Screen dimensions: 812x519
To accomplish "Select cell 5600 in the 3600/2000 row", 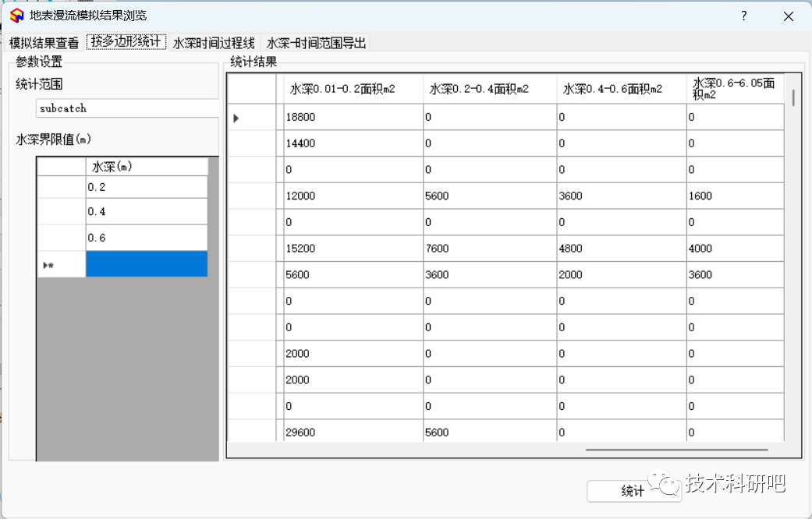I will [353, 275].
